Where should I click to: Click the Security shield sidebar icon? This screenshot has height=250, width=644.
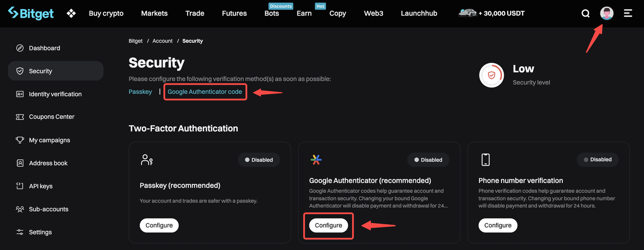[x=20, y=71]
